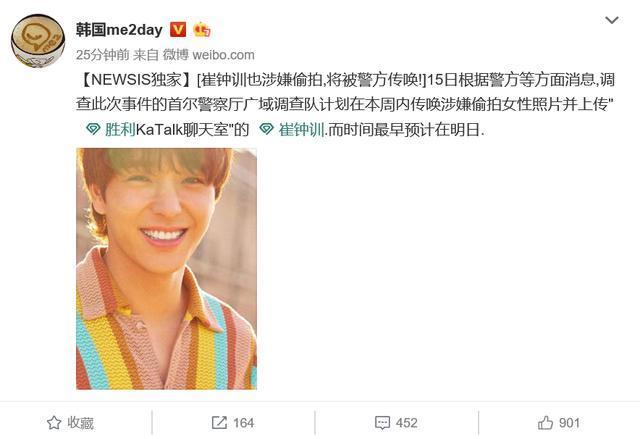Open the 韩国me2day profile avatar
640x439 pixels.
[x=38, y=40]
